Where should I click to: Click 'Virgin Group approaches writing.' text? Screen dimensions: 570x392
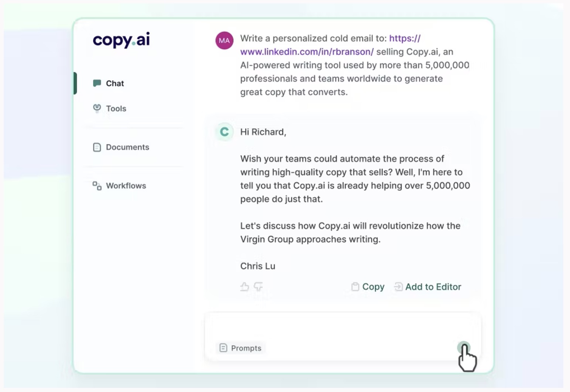310,240
